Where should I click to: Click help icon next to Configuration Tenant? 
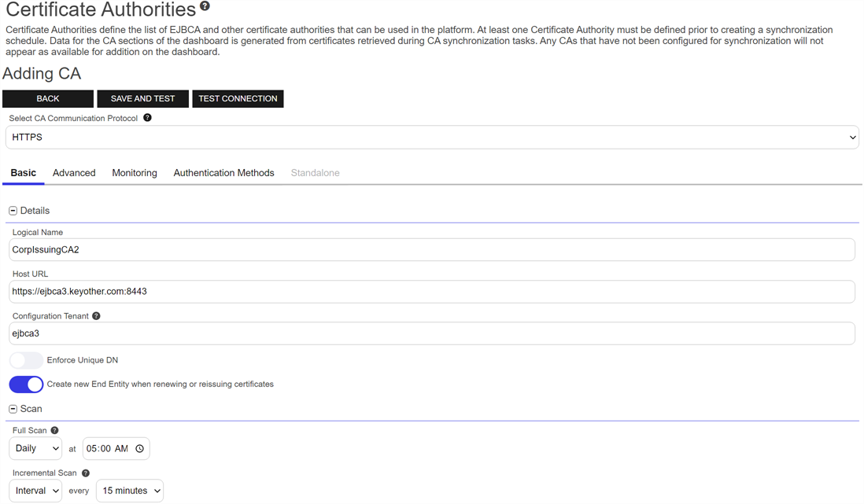[96, 316]
